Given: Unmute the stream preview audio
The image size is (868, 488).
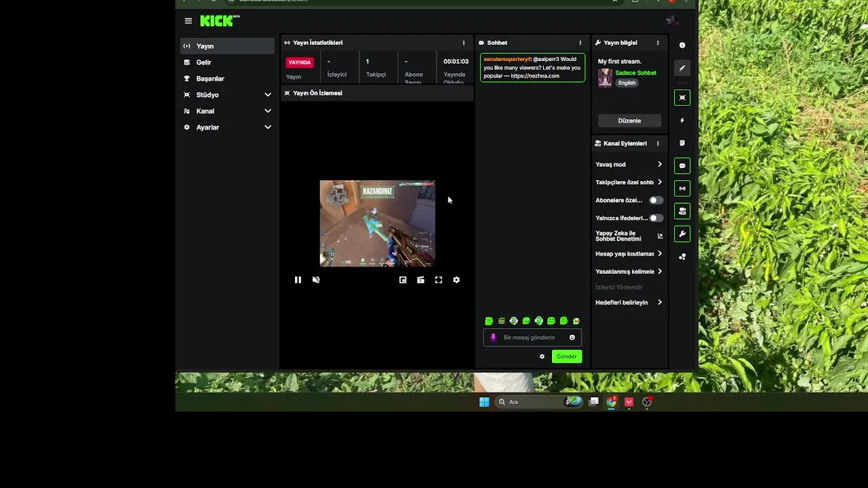Looking at the screenshot, I should [316, 280].
